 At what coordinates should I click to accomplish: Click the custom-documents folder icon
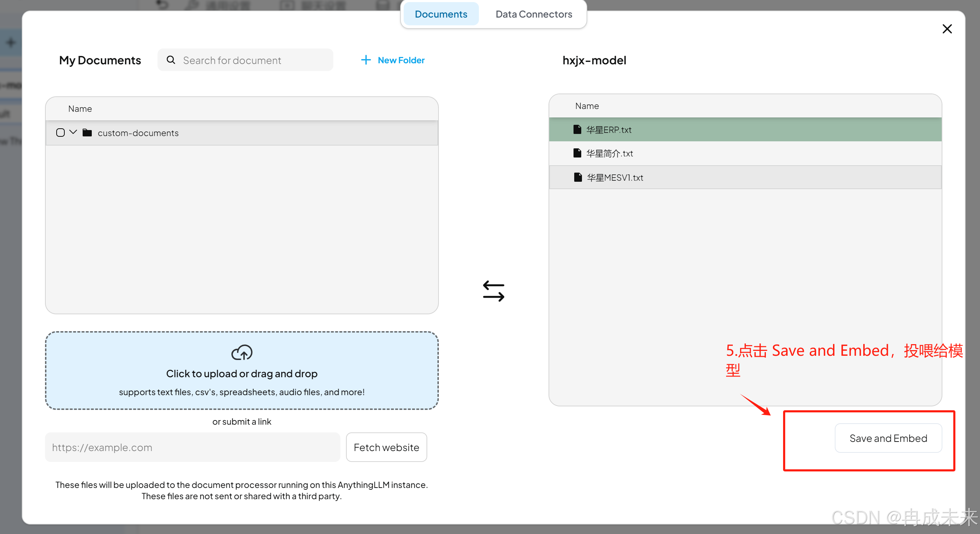(x=87, y=133)
